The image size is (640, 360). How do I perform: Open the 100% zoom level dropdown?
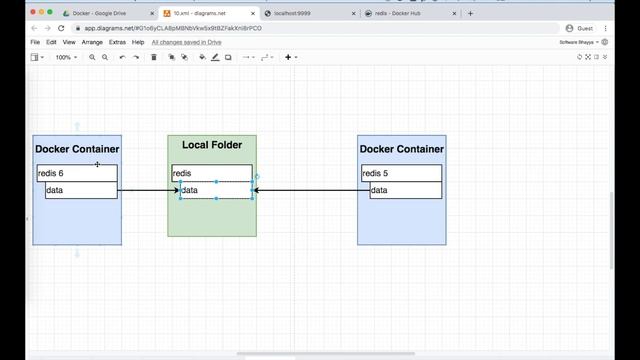point(66,58)
